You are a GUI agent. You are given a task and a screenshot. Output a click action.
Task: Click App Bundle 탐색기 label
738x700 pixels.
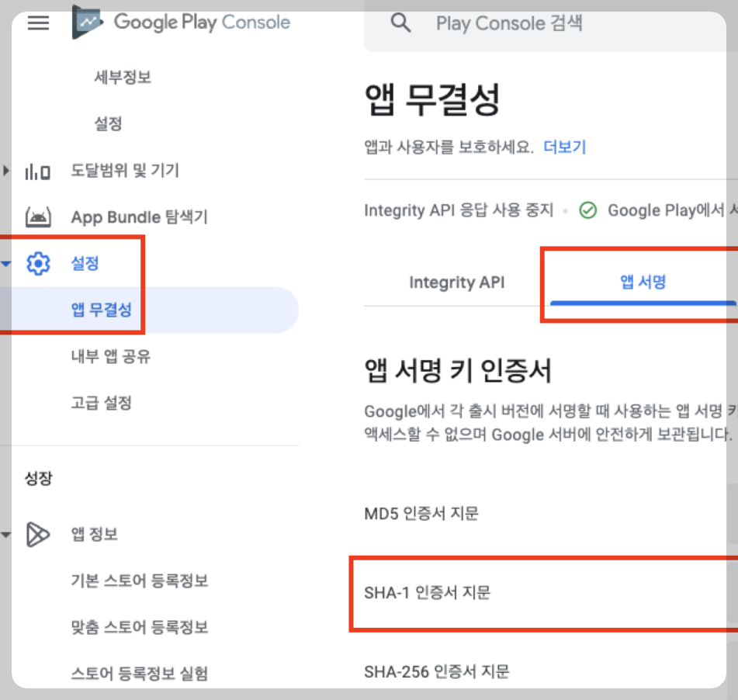click(140, 217)
